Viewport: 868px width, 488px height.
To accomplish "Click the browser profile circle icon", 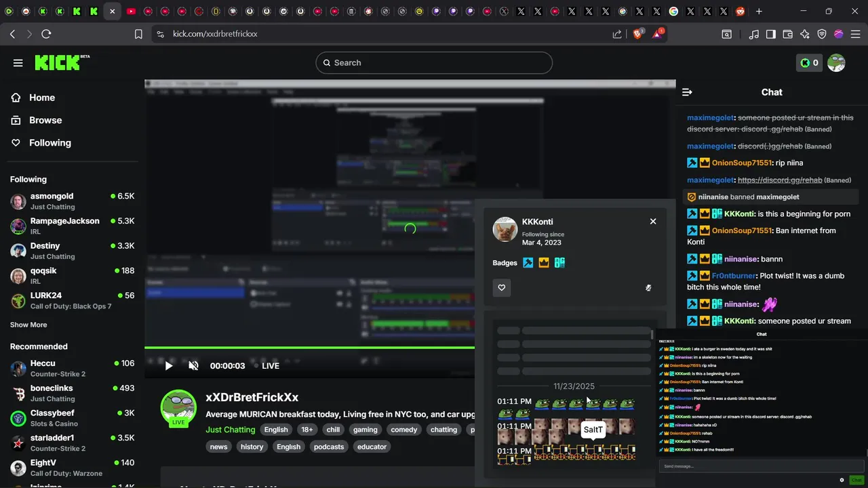I will (839, 34).
